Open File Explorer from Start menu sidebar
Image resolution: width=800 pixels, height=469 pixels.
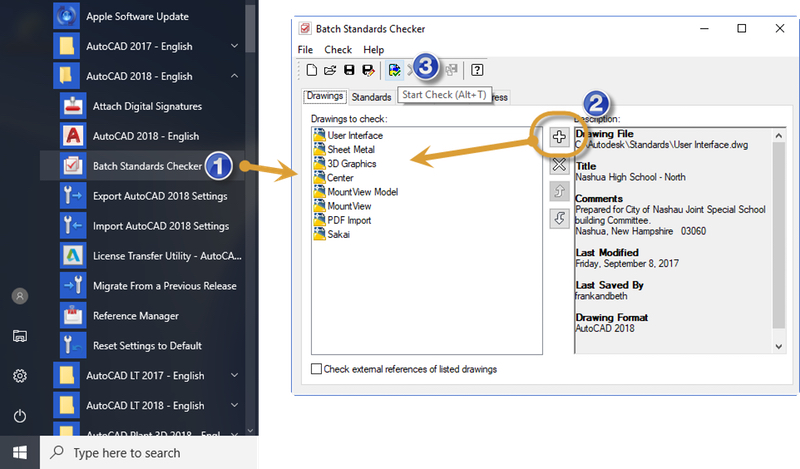pyautogui.click(x=20, y=336)
